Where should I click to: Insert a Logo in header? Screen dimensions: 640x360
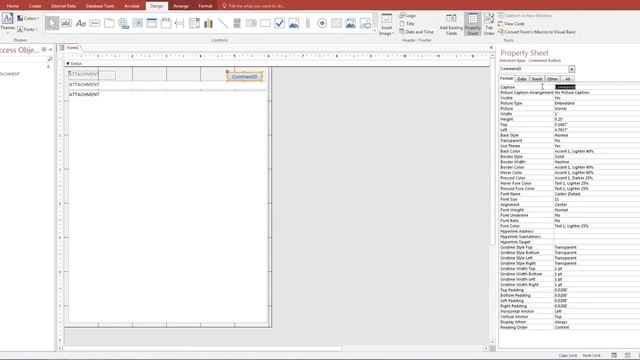[408, 16]
